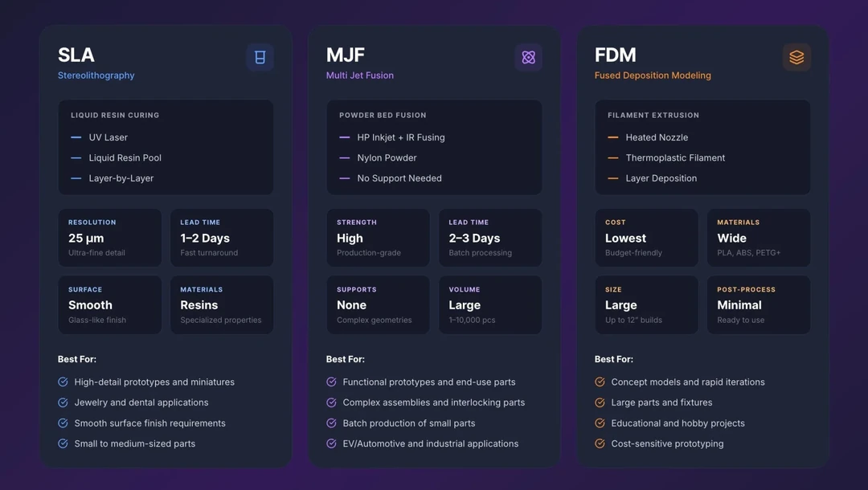Click the checkmark beside Batch production of small parts
The width and height of the screenshot is (868, 490).
332,423
